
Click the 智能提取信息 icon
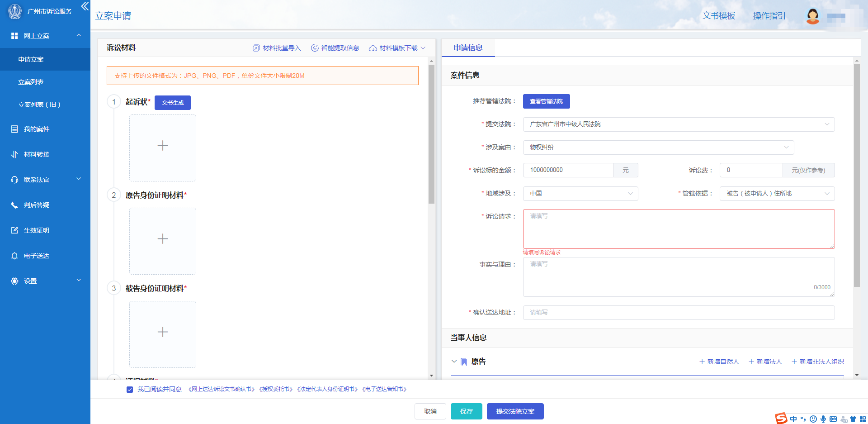click(315, 48)
